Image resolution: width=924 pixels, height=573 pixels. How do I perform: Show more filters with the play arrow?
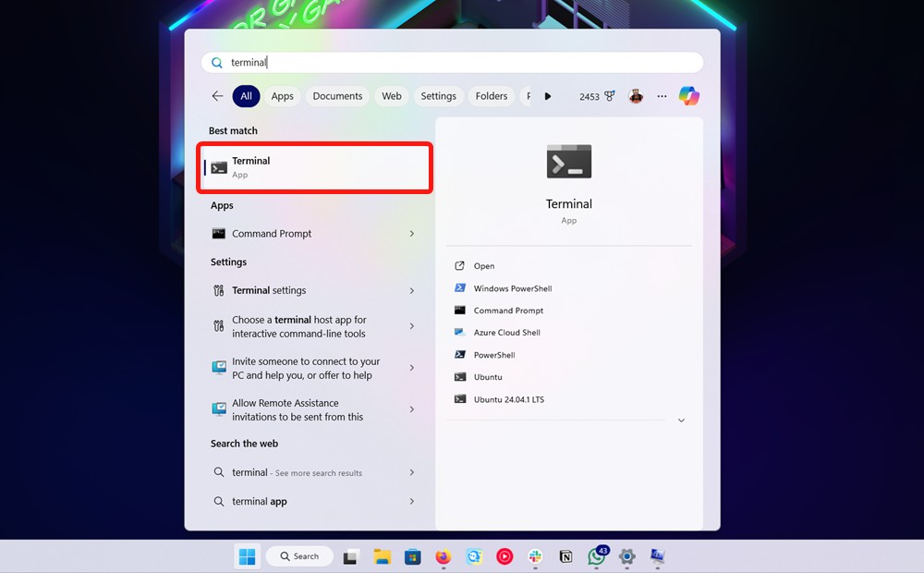(547, 96)
